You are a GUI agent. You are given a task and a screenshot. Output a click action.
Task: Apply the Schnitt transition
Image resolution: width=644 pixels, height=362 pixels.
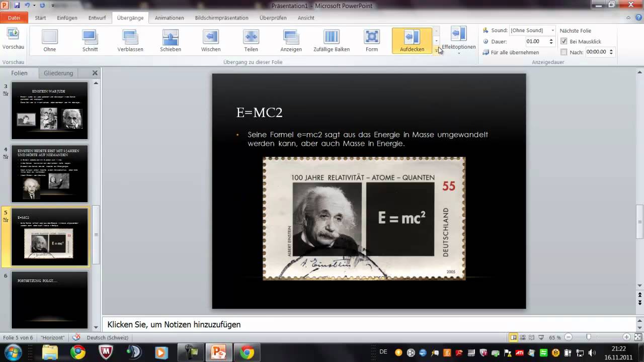tap(90, 41)
